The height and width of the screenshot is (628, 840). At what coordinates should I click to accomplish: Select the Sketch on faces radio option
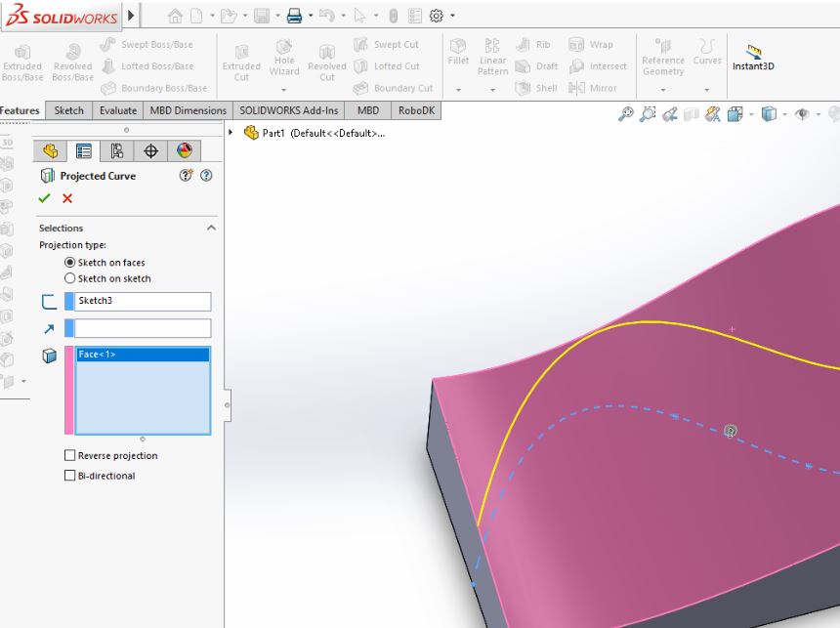click(69, 263)
